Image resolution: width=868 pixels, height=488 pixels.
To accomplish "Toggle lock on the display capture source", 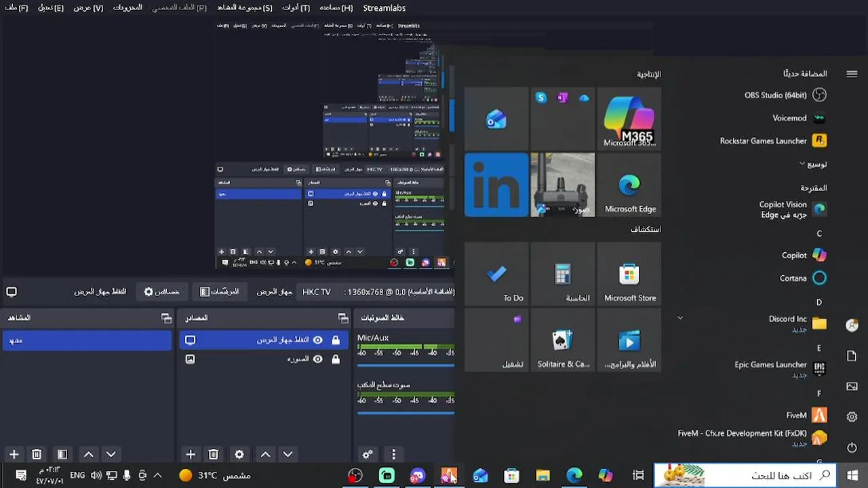I will click(336, 340).
